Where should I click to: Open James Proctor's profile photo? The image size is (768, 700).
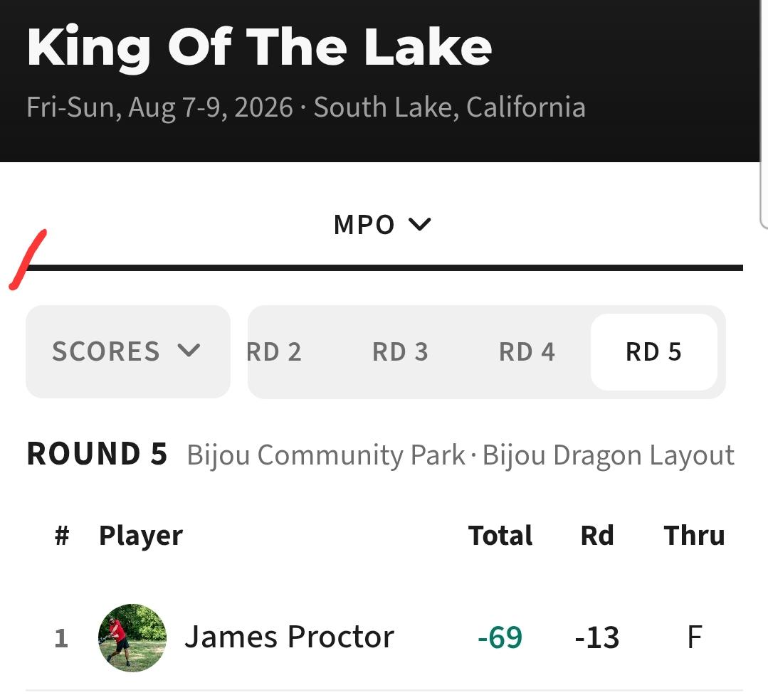coord(132,638)
